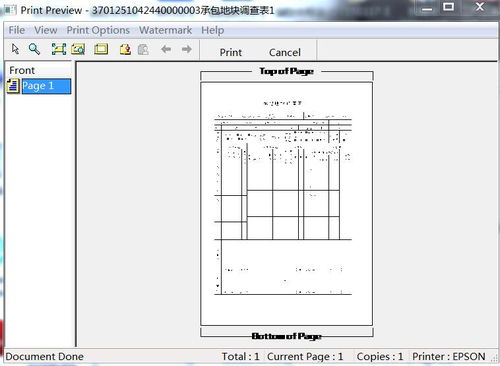Open the Watermark menu
500x366 pixels.
click(165, 30)
